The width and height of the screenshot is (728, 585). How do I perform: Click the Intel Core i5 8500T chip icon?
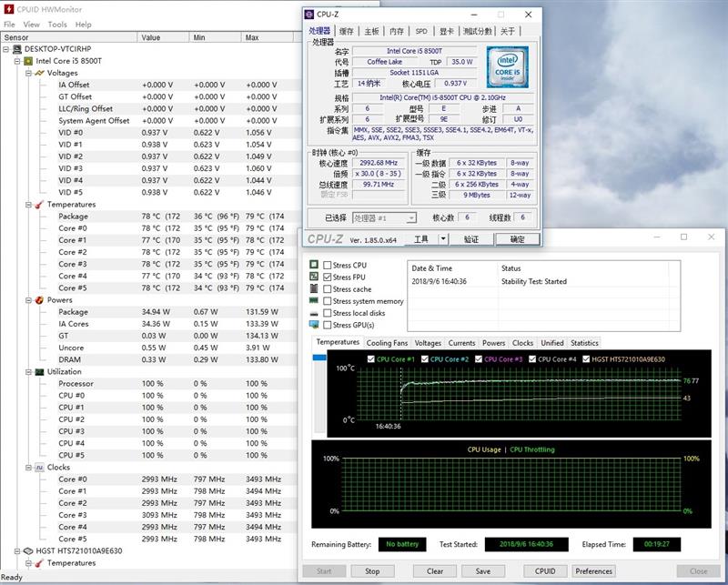point(28,61)
